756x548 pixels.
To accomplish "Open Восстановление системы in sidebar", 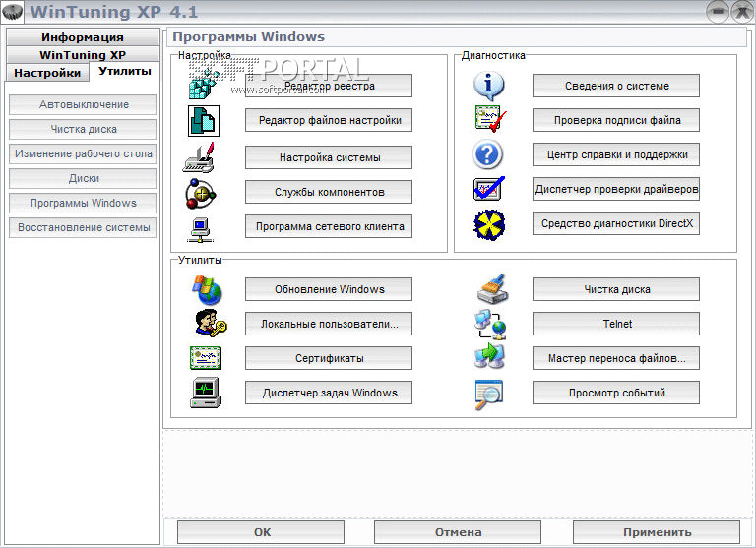I will (x=83, y=227).
